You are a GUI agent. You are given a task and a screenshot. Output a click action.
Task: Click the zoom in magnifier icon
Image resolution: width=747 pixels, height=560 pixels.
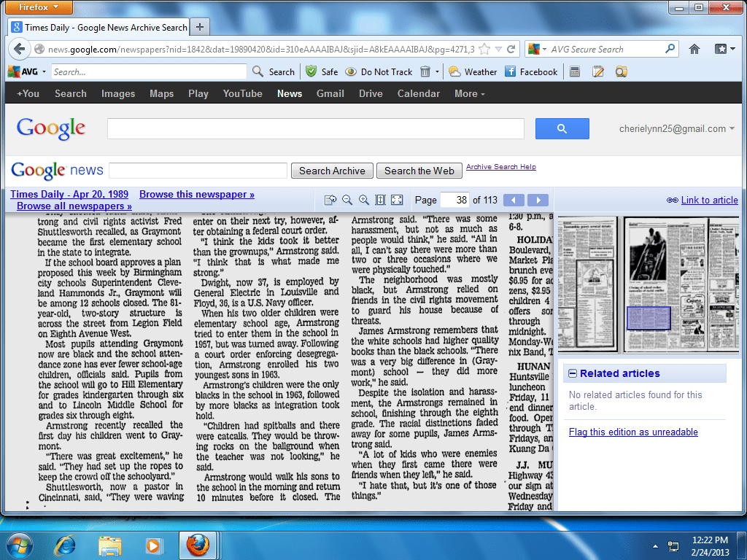click(x=363, y=200)
